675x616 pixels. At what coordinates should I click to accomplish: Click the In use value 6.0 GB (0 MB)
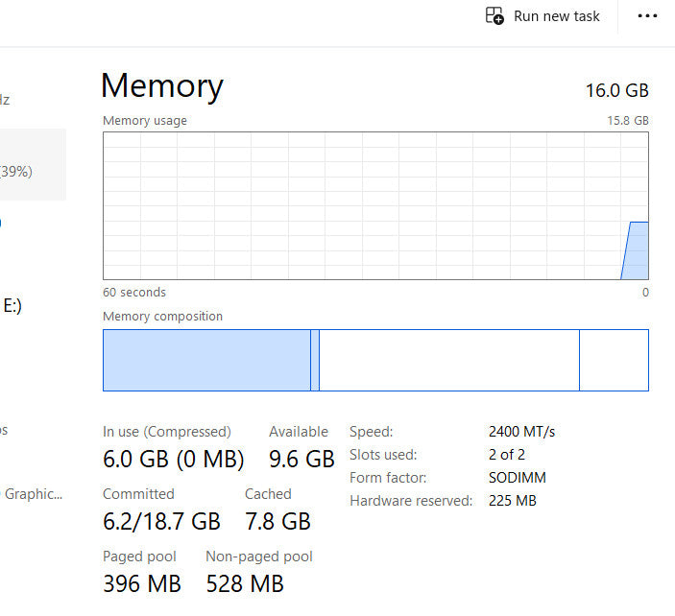pos(173,460)
